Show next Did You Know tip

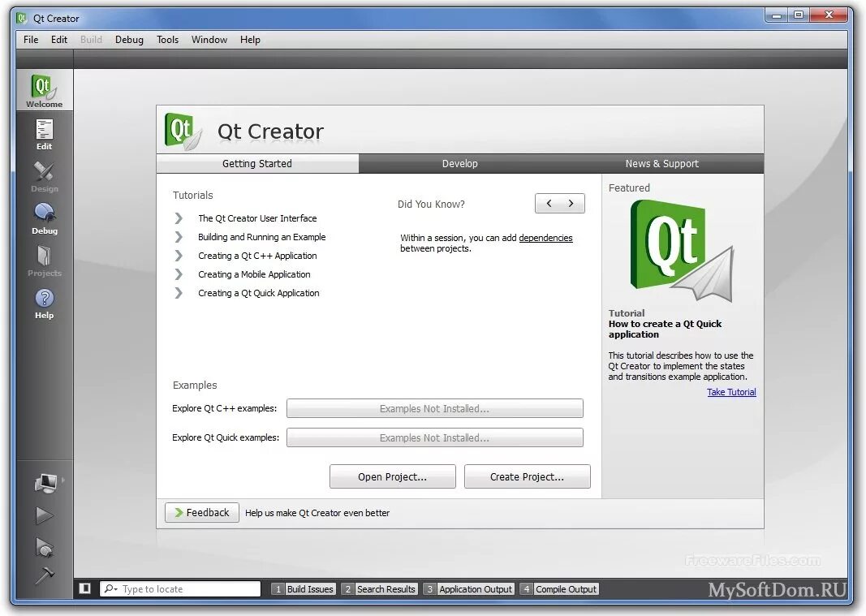[x=571, y=204]
